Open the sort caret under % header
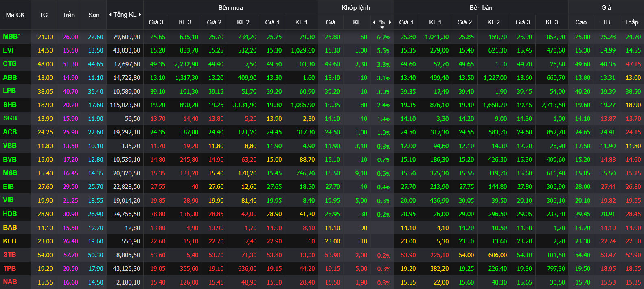Viewport: 644px width, 289px height. (x=382, y=28)
